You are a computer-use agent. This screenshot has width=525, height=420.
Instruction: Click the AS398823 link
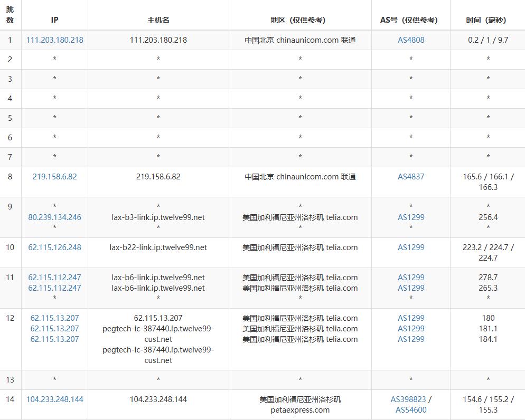click(408, 399)
